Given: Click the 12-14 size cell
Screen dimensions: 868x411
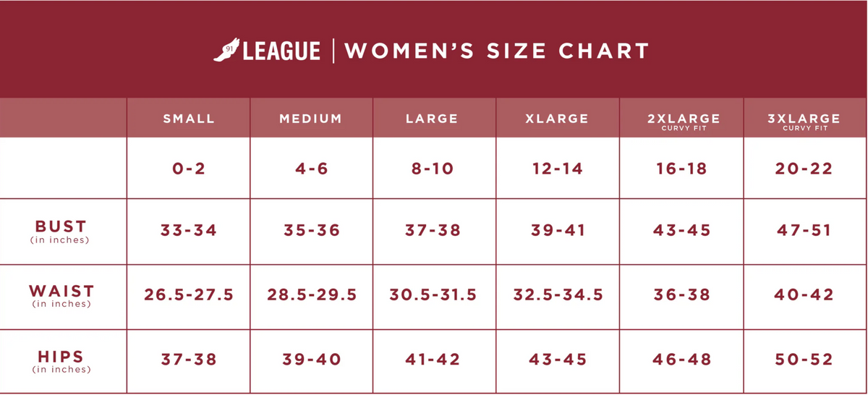Looking at the screenshot, I should tap(557, 169).
